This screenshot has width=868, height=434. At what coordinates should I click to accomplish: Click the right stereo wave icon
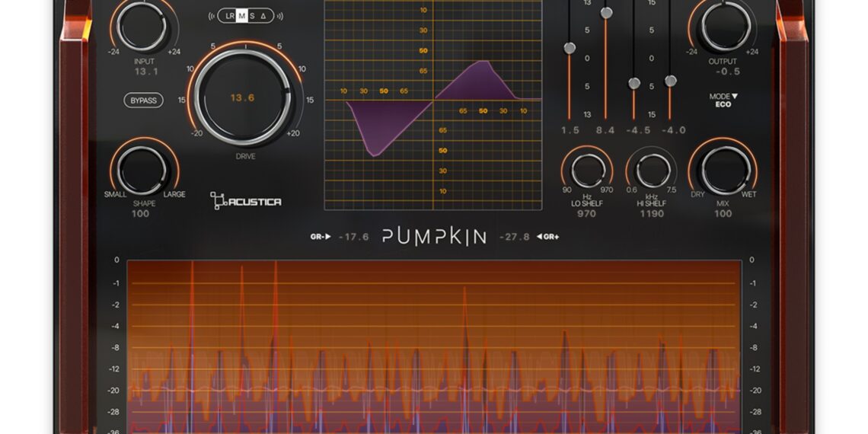pos(279,16)
